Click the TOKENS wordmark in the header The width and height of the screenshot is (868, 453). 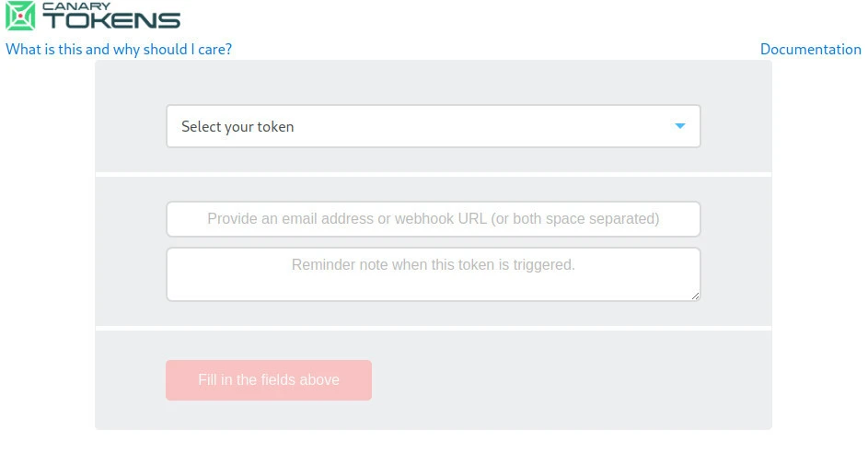tap(110, 21)
